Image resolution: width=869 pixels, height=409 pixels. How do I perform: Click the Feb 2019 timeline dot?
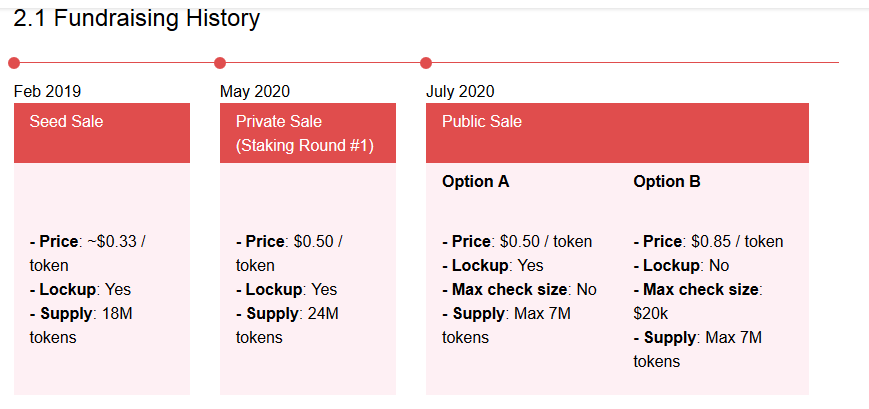[x=14, y=63]
